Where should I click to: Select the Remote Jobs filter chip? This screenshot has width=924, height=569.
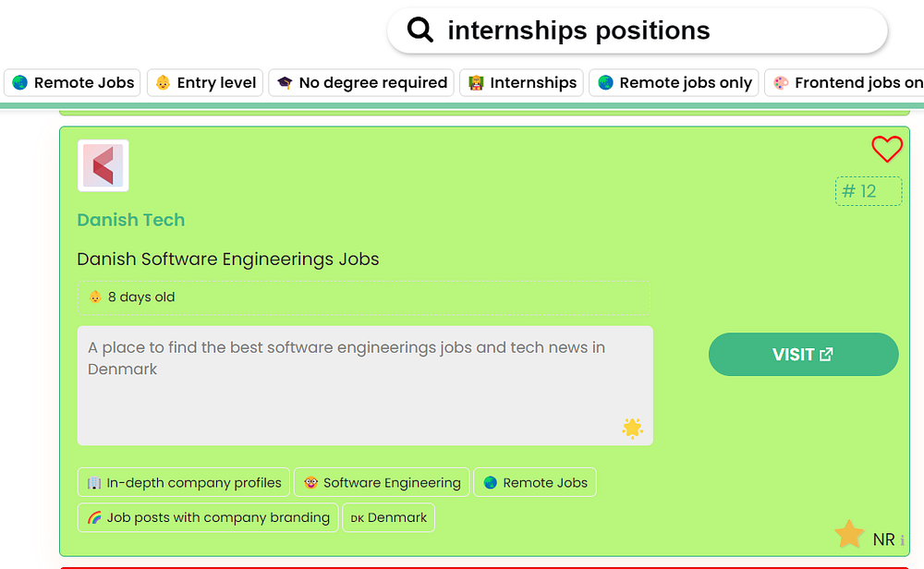[73, 83]
